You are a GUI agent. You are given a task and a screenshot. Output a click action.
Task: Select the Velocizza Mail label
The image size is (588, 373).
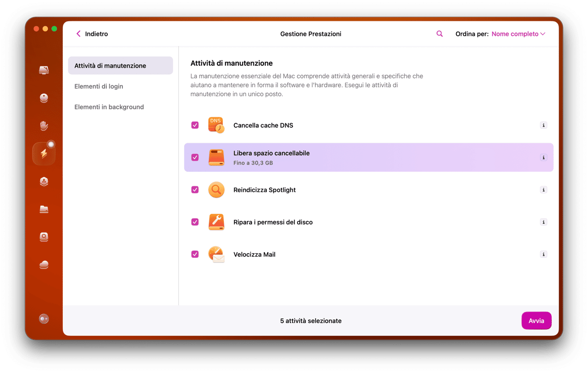tap(254, 254)
